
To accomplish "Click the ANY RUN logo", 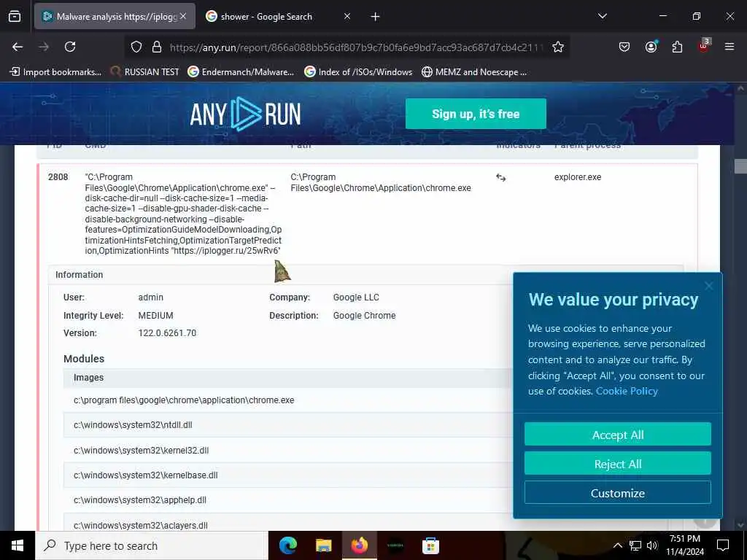I will pyautogui.click(x=245, y=114).
